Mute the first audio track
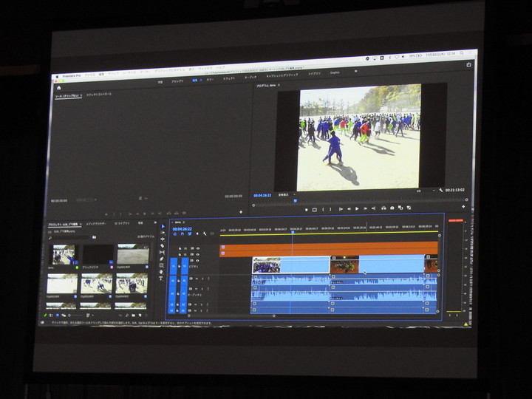 click(197, 279)
